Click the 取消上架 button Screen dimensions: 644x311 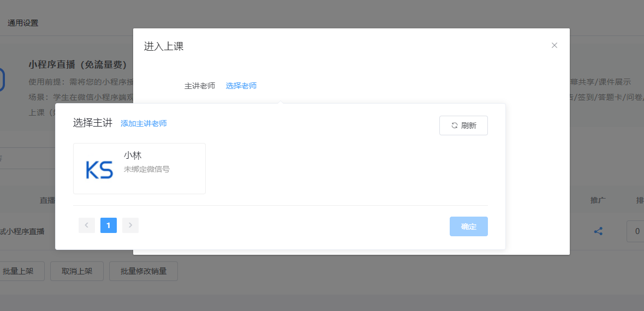click(77, 271)
